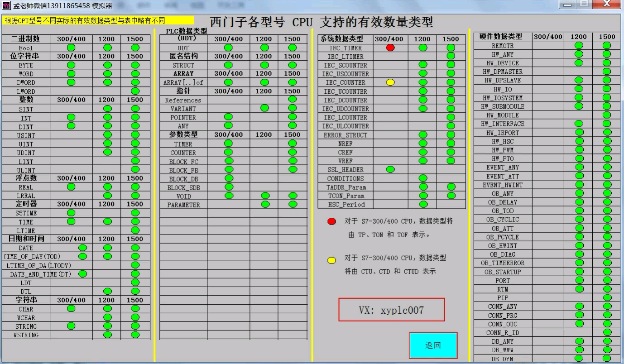Select the 300/400 header of the system data table
The height and width of the screenshot is (364, 624).
pos(389,39)
